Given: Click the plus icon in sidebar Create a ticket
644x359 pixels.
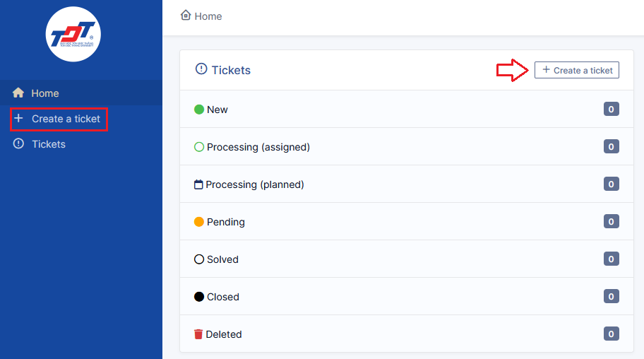Looking at the screenshot, I should [18, 119].
